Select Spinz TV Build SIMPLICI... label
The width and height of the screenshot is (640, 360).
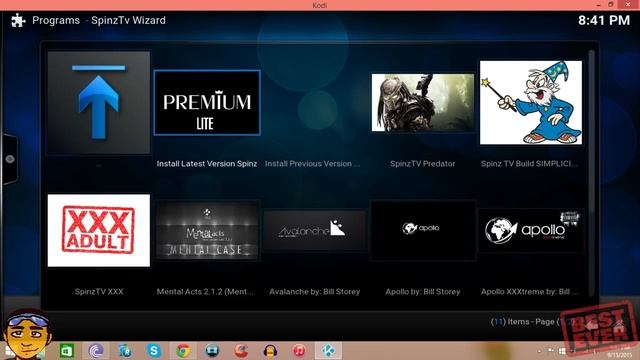tap(529, 164)
